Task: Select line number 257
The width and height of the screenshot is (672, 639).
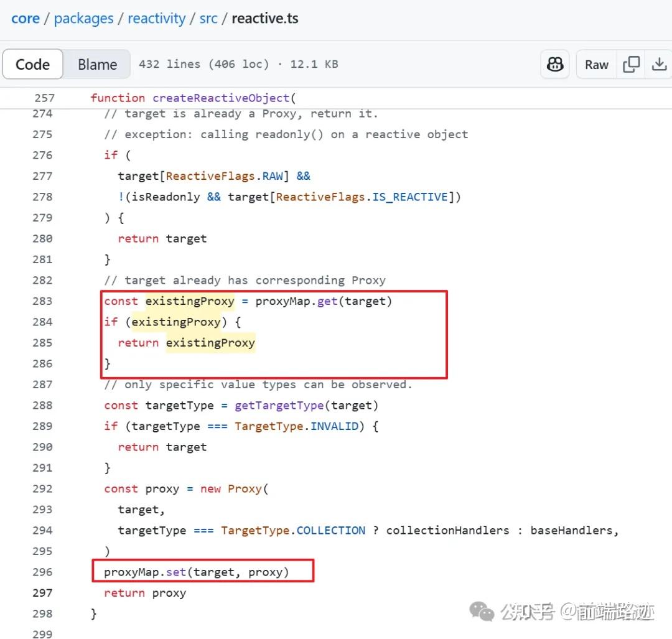Action: 44,98
